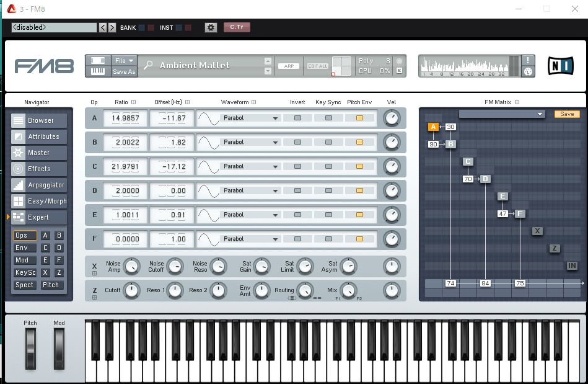Image resolution: width=588 pixels, height=384 pixels.
Task: Toggle Key Sync for operator E
Action: click(328, 215)
